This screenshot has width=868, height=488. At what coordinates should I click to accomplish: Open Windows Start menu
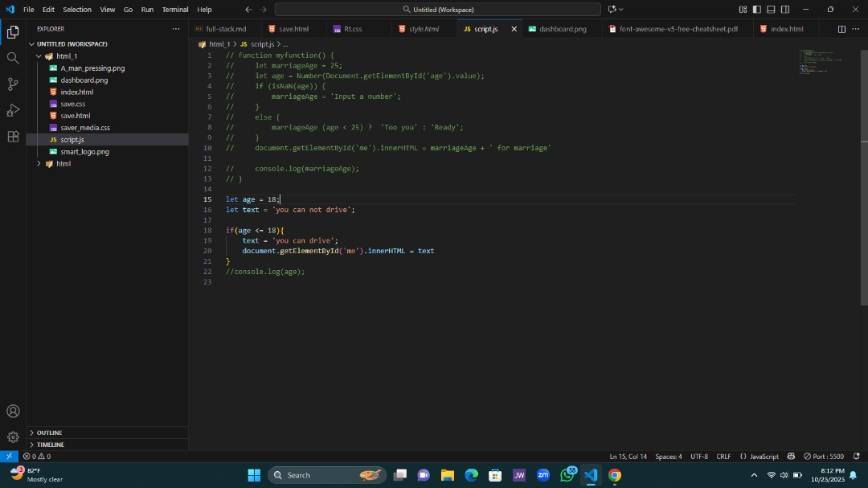pos(254,475)
